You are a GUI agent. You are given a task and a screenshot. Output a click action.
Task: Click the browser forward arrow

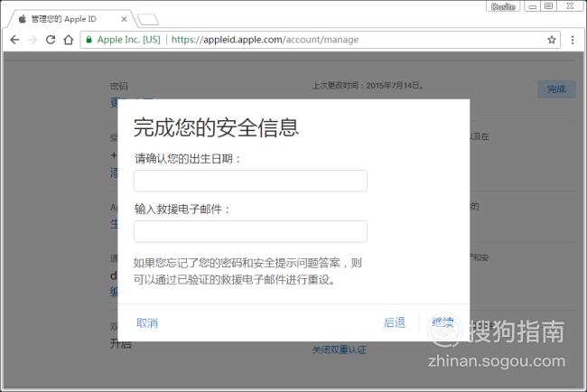pos(33,40)
